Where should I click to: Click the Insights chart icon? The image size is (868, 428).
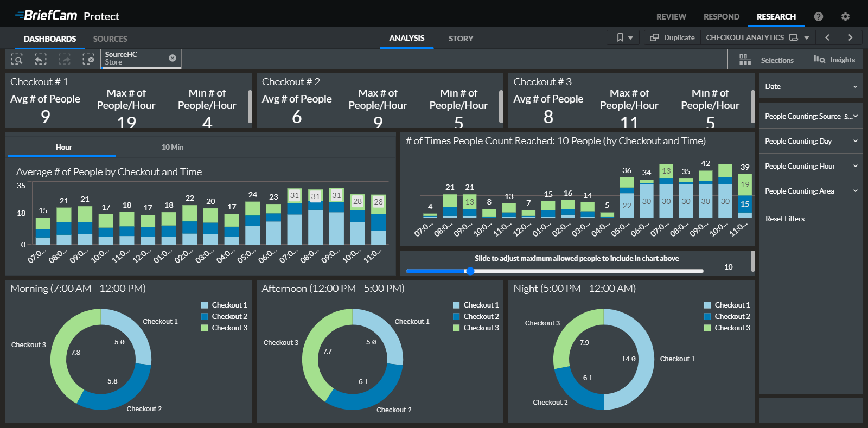[819, 59]
